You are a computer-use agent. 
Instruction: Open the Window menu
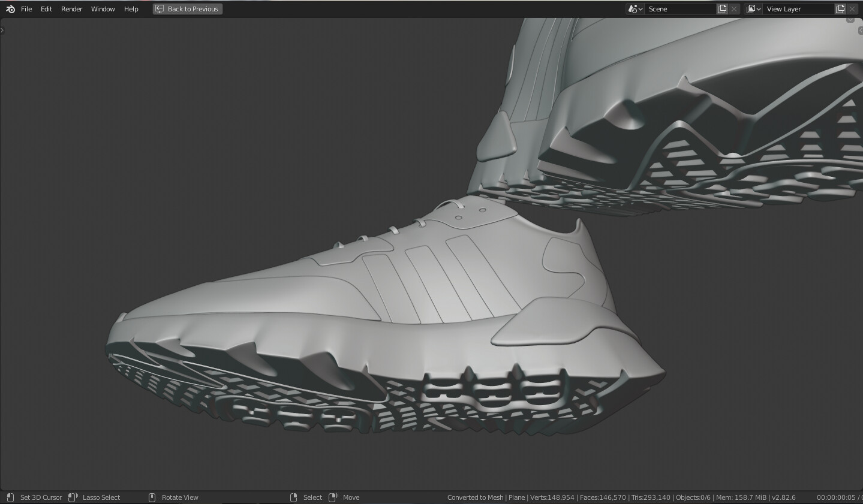pos(103,9)
